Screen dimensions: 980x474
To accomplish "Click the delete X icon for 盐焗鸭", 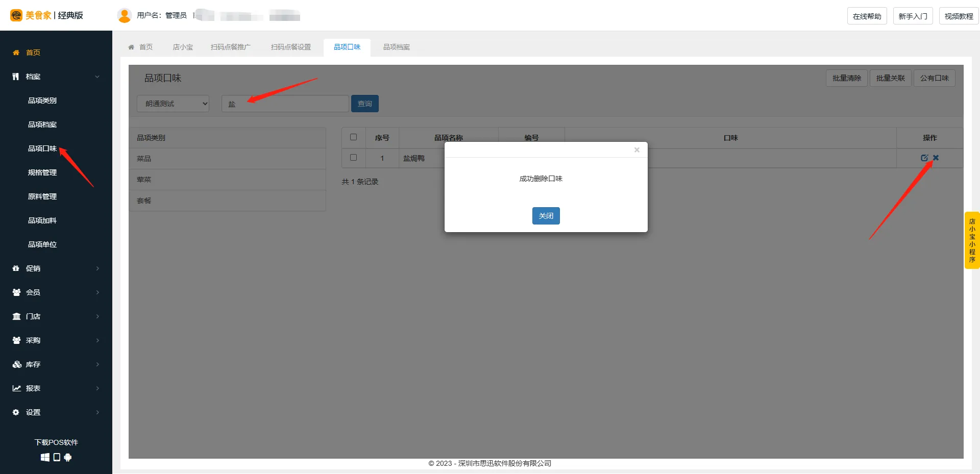I will coord(936,158).
